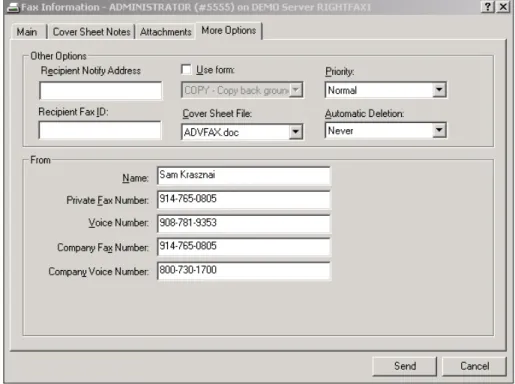
Task: Cancel the fax dialog
Action: pos(474,366)
